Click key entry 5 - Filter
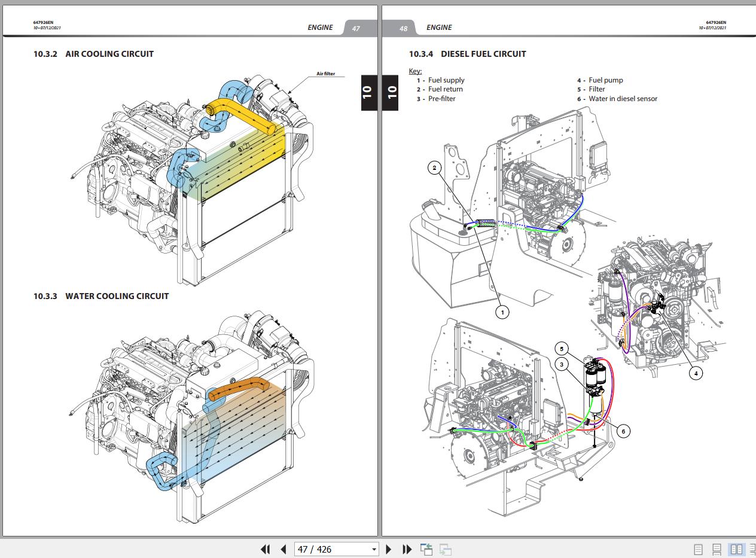 click(x=591, y=89)
